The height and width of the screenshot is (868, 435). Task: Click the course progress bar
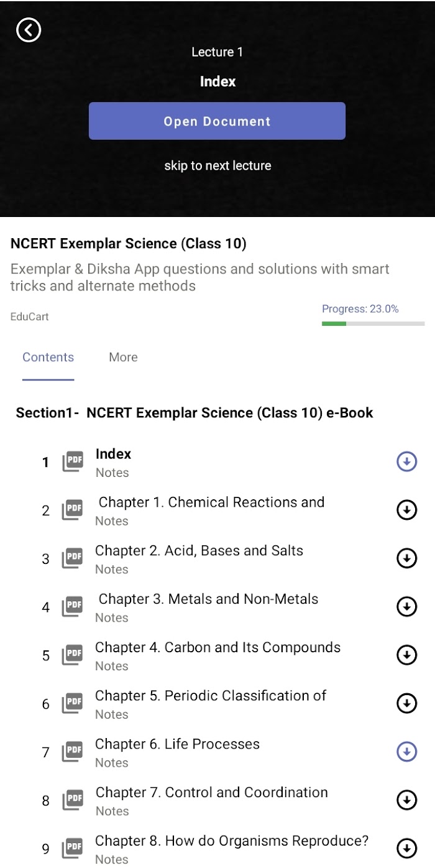(373, 323)
